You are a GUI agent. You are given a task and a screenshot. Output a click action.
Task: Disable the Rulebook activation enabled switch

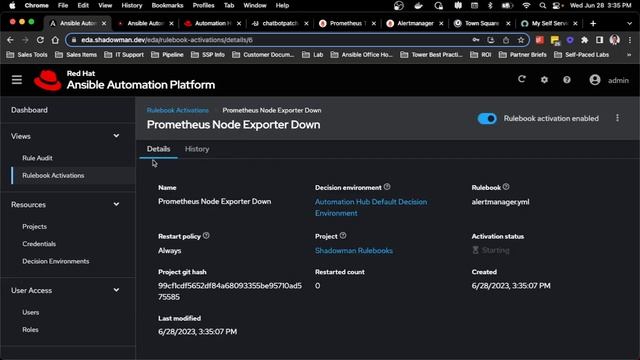tap(487, 118)
